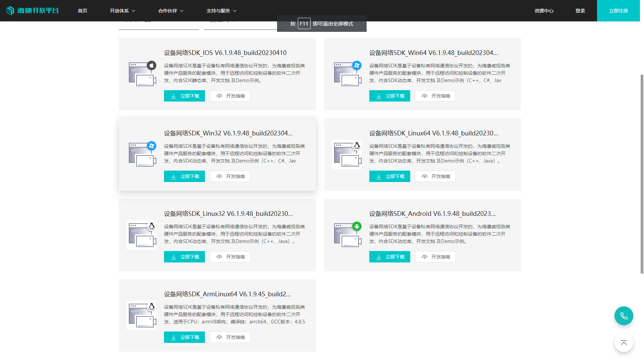Click the floating phone contact icon
The image size is (644, 362).
(x=624, y=316)
